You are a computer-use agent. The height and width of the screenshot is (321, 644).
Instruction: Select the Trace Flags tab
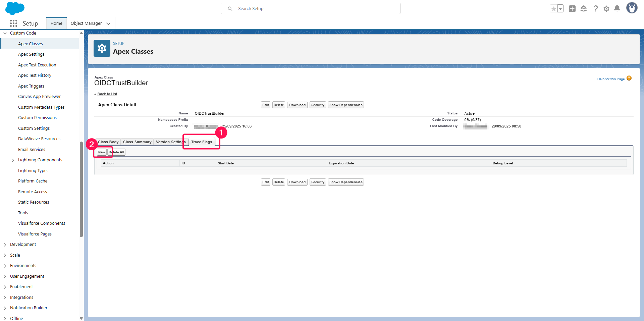(x=202, y=142)
